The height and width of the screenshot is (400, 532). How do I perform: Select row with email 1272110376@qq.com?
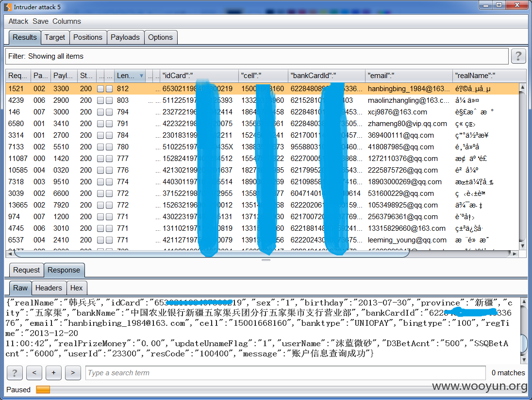pyautogui.click(x=262, y=159)
